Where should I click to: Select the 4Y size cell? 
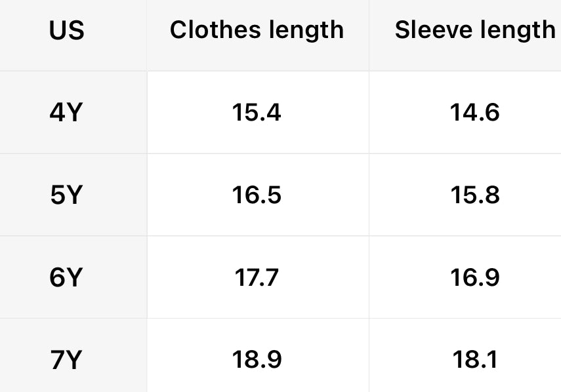tap(66, 113)
